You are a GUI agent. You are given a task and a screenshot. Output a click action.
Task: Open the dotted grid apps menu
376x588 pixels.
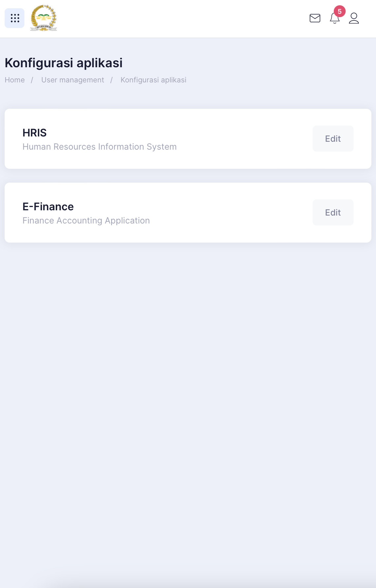pyautogui.click(x=15, y=18)
